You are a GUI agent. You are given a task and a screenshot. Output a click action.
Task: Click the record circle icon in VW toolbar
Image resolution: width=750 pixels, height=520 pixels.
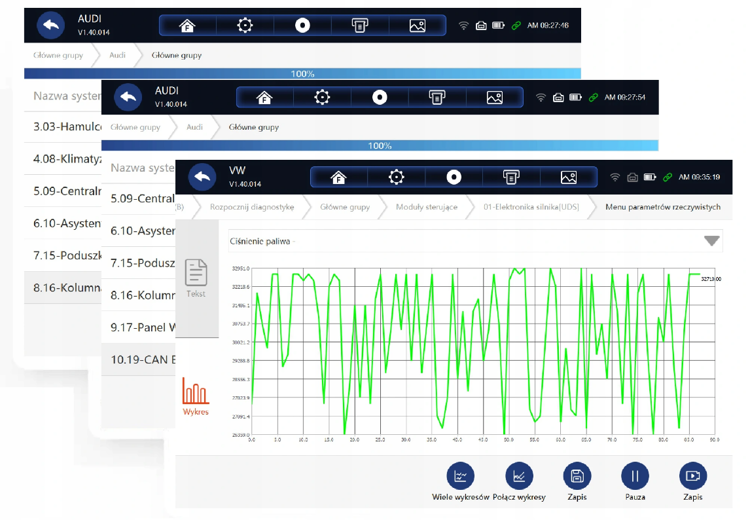click(x=453, y=177)
